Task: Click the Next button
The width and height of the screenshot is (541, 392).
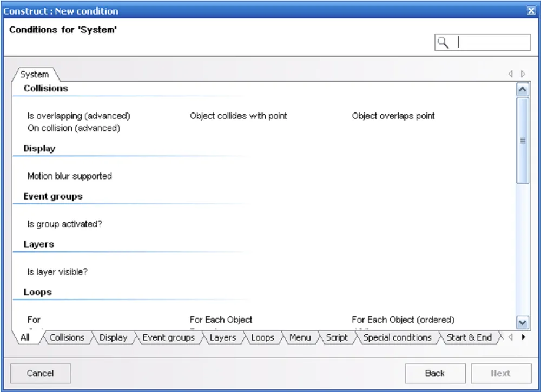Action: (x=501, y=374)
